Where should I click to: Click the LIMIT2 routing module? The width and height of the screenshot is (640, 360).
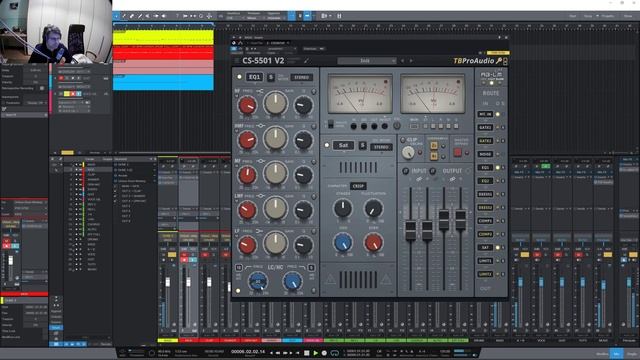[485, 274]
